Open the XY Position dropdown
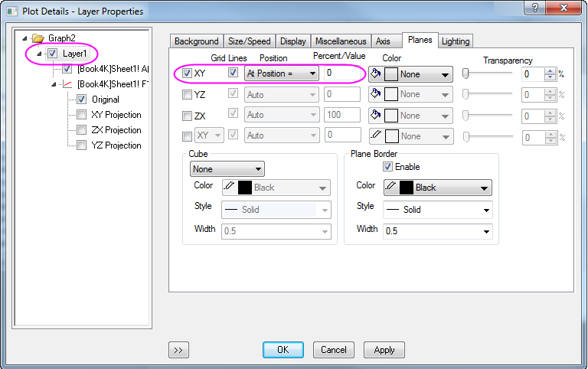 tap(280, 73)
